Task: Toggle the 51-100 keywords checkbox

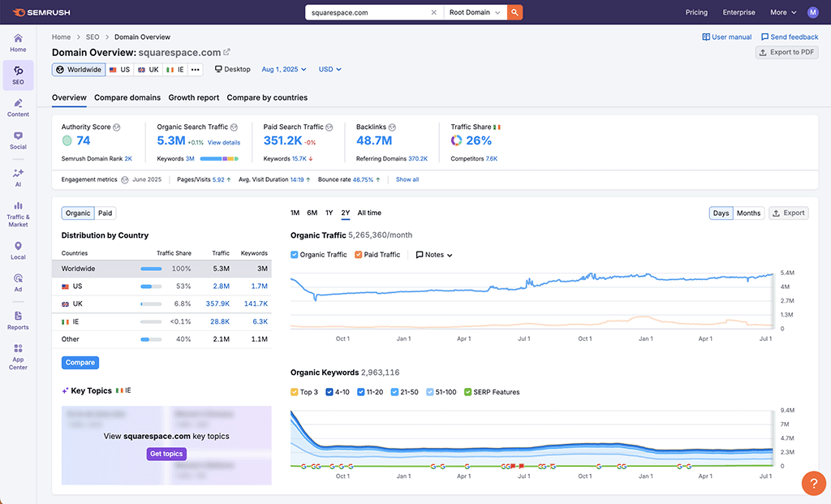Action: pyautogui.click(x=430, y=392)
